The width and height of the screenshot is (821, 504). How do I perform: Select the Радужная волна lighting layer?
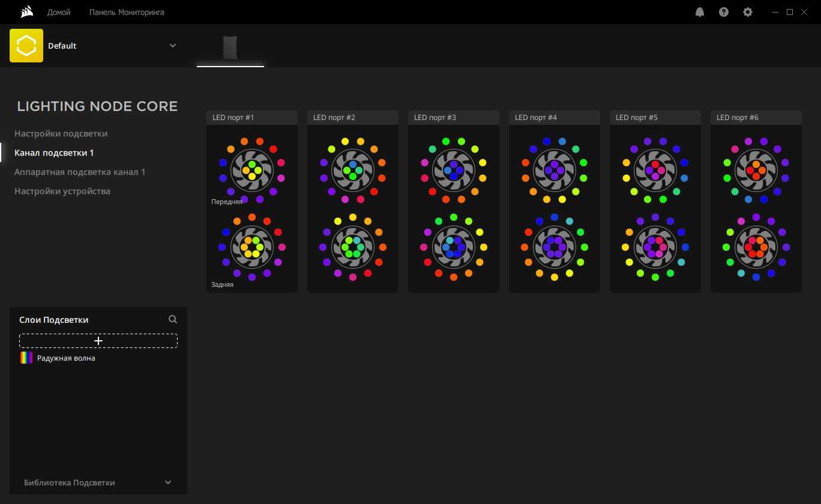[x=66, y=358]
